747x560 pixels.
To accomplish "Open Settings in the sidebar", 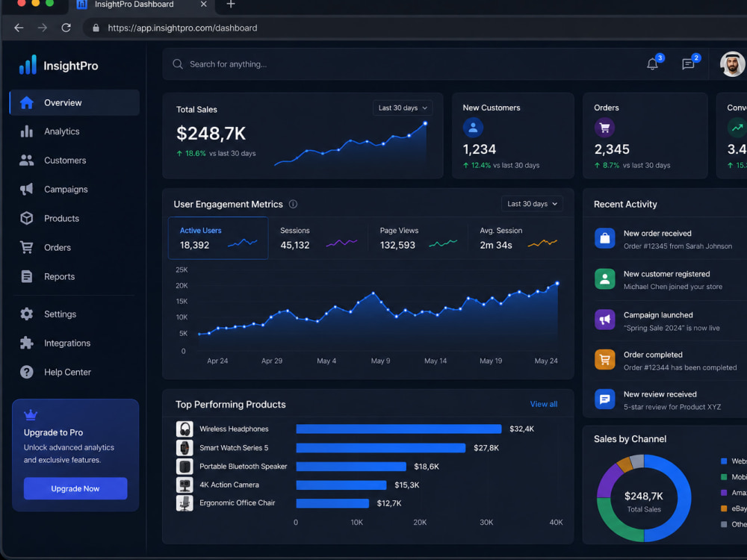I will pyautogui.click(x=74, y=314).
